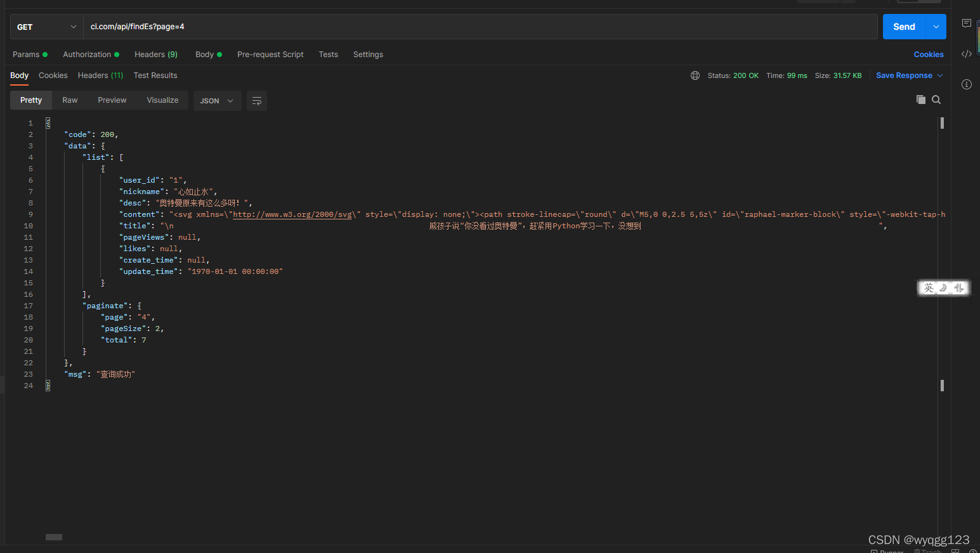Viewport: 980px width, 553px height.
Task: Click the network globe icon
Action: click(695, 75)
